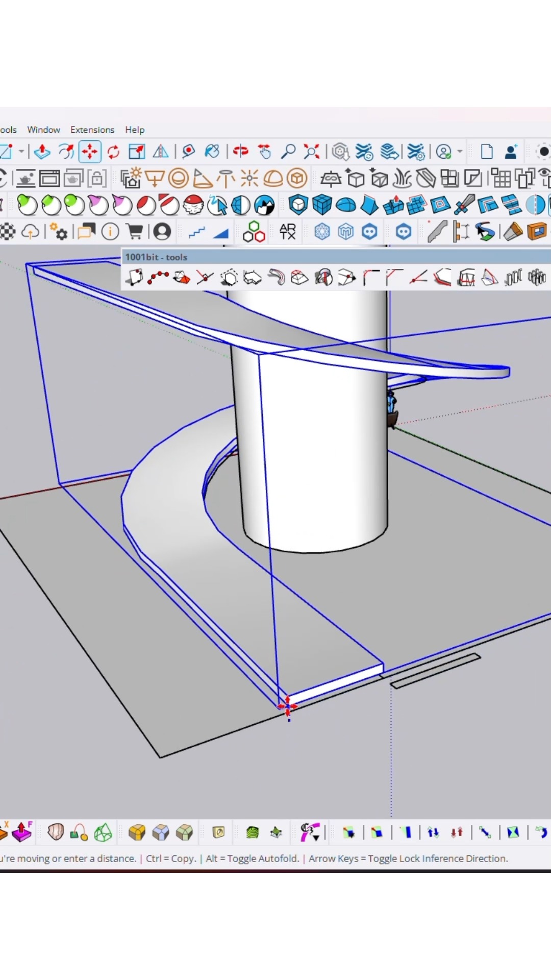Click the green contour terrain icon
This screenshot has width=551, height=980.
tap(252, 832)
